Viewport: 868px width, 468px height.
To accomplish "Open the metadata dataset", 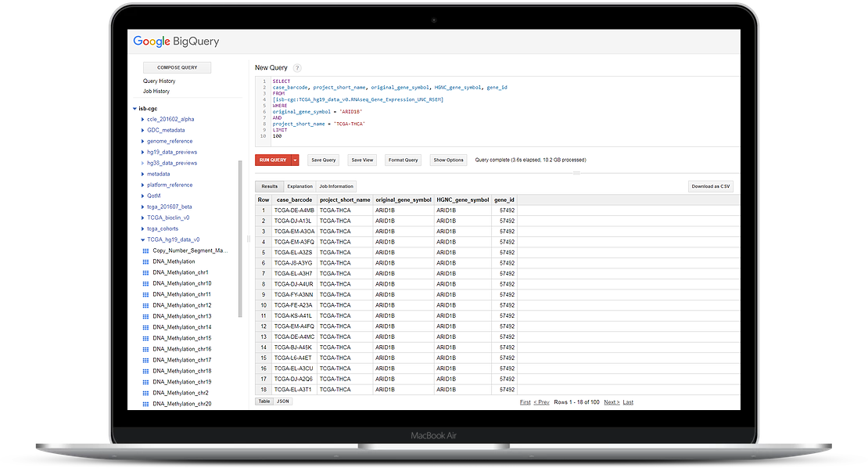I will (x=158, y=174).
